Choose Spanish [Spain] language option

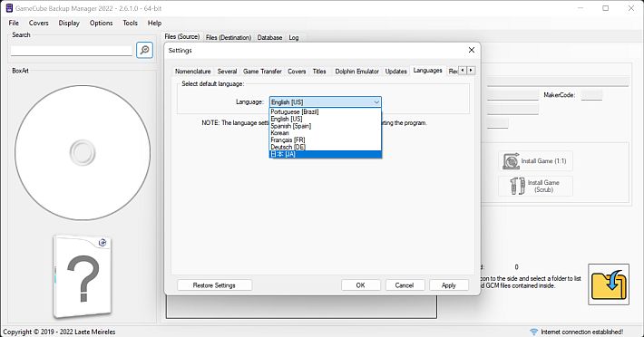pos(326,126)
